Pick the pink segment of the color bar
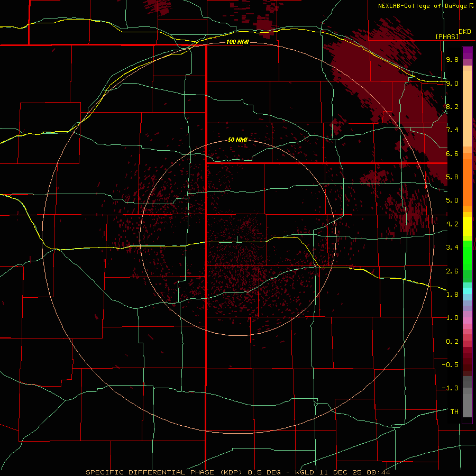The height and width of the screenshot is (476, 476). (x=467, y=321)
